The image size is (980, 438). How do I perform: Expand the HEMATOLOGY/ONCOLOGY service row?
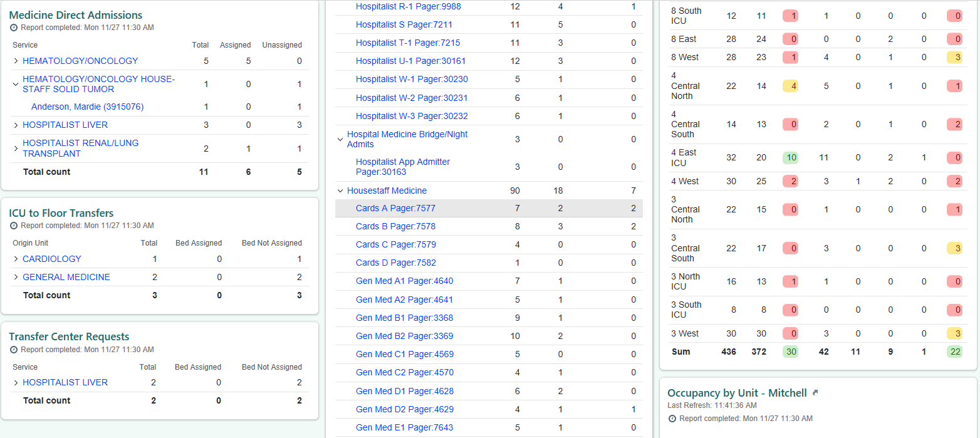[x=16, y=61]
